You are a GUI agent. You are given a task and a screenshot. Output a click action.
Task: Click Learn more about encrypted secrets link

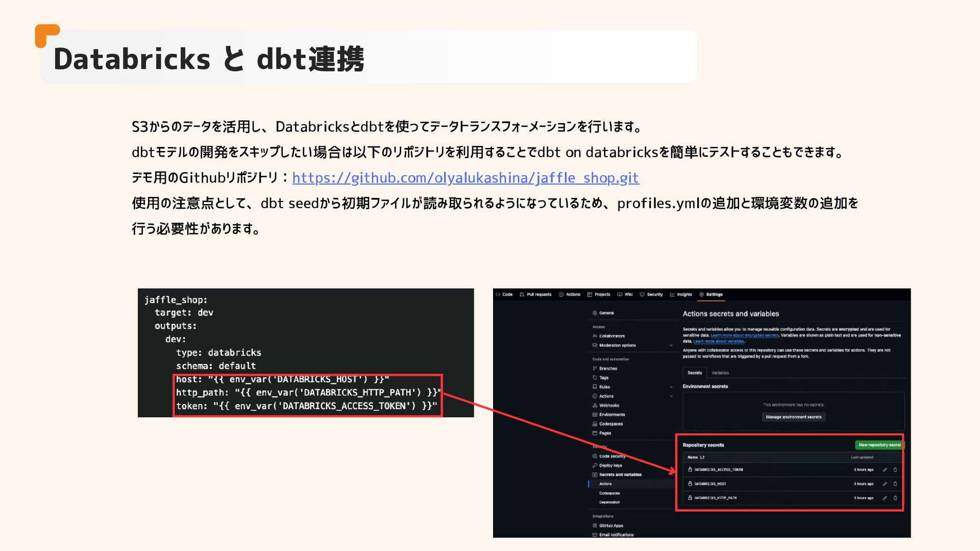pos(745,335)
